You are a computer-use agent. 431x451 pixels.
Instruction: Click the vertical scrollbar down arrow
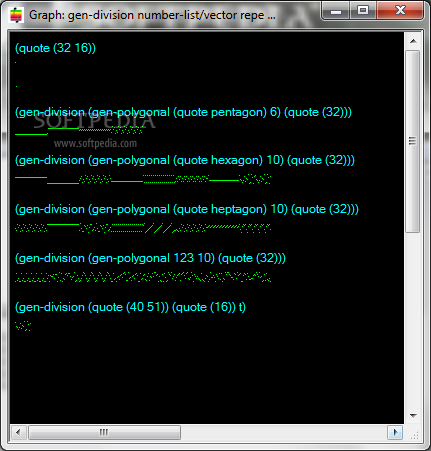click(x=413, y=416)
